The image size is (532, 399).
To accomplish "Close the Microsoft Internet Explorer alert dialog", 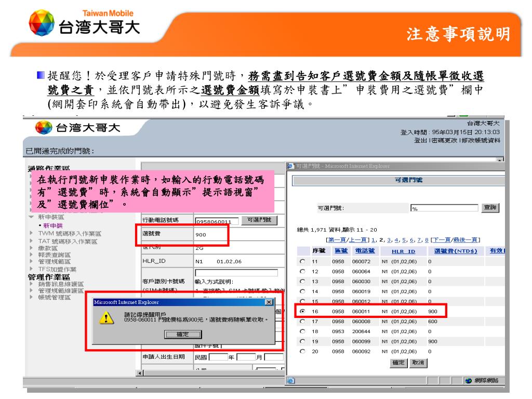I will click(x=269, y=302).
